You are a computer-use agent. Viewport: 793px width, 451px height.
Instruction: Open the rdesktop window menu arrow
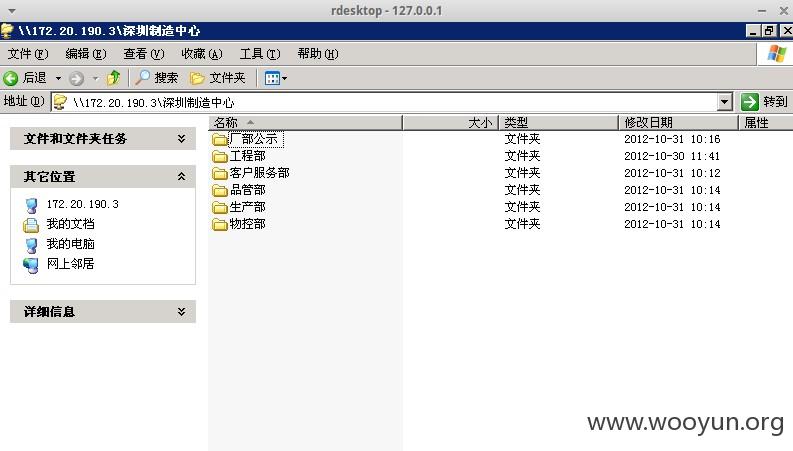[12, 11]
